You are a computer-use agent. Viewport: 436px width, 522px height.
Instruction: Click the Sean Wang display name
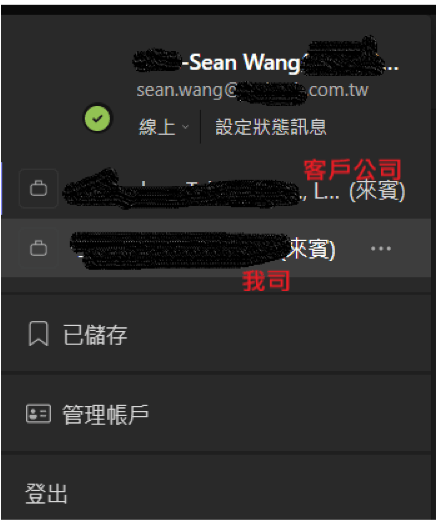coord(245,63)
